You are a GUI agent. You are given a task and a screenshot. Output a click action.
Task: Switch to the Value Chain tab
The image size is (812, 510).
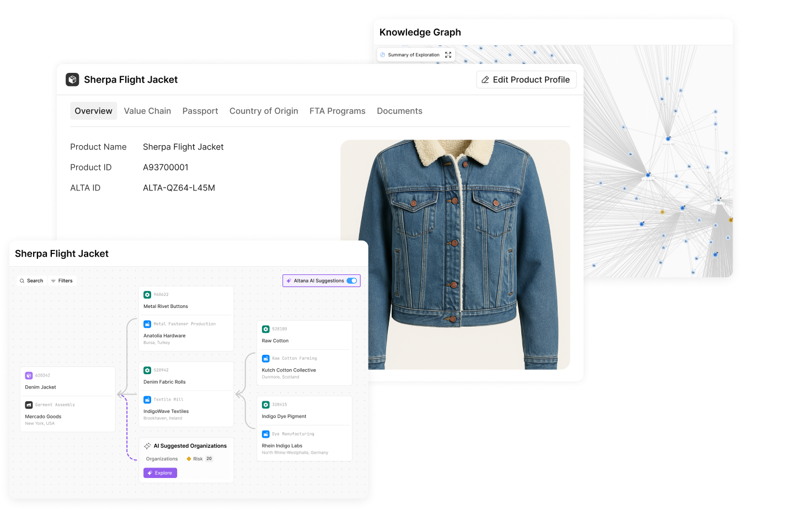pyautogui.click(x=147, y=111)
